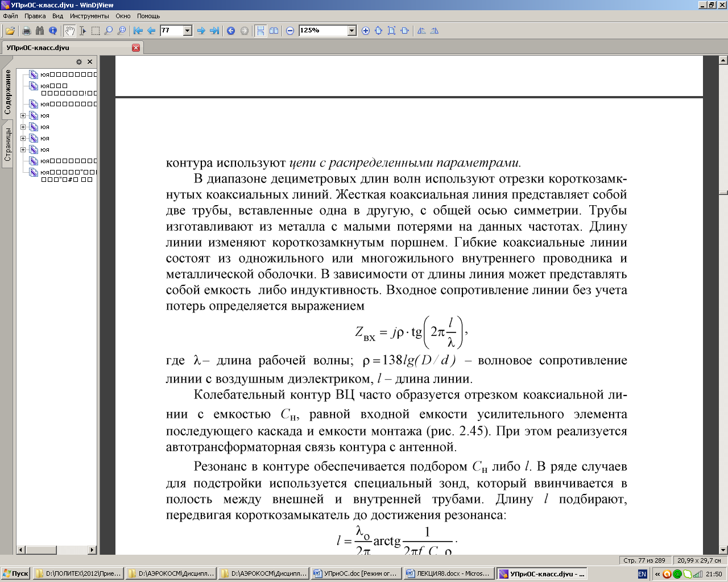Click the contents panel scroll-left arrow

click(x=21, y=550)
